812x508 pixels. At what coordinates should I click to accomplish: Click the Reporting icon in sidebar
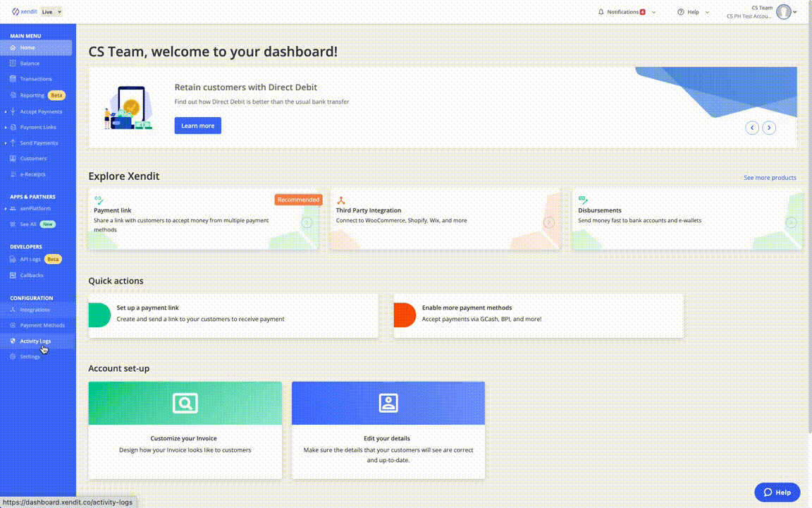(x=13, y=95)
